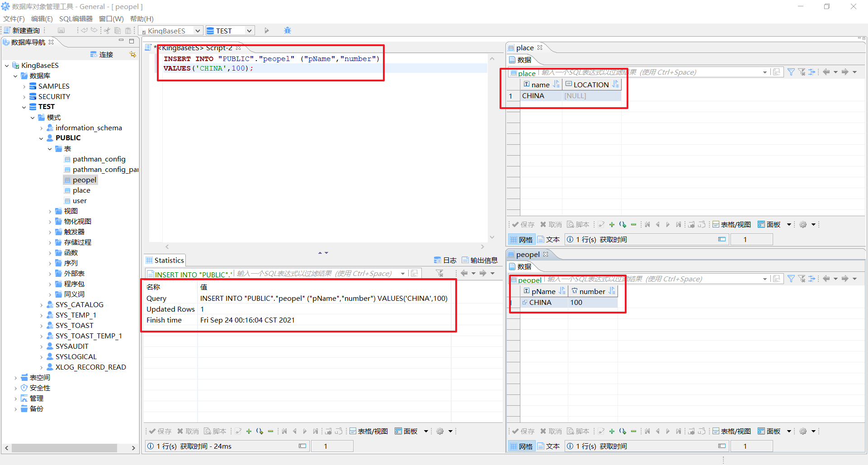Image resolution: width=868 pixels, height=465 pixels.
Task: Maximize the 数据库导航 navigator panel
Action: [132, 41]
